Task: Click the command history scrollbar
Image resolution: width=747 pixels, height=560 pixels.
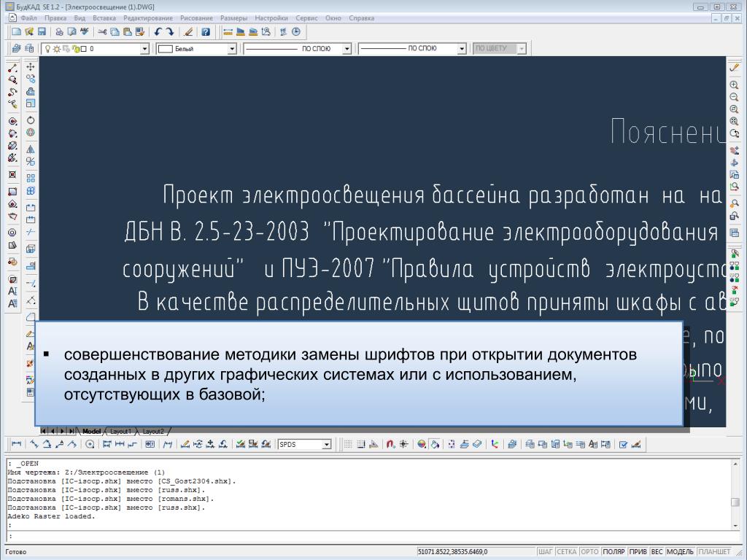Action: point(735,494)
